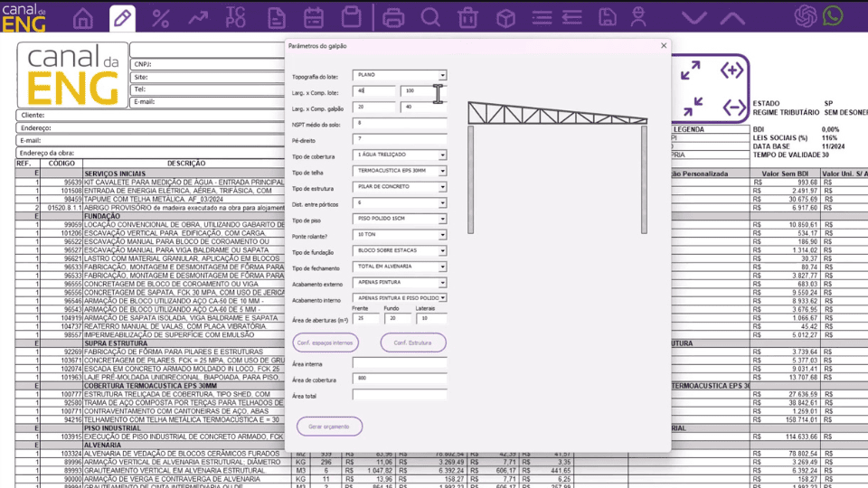Open the engineer worker icon

click(x=638, y=17)
